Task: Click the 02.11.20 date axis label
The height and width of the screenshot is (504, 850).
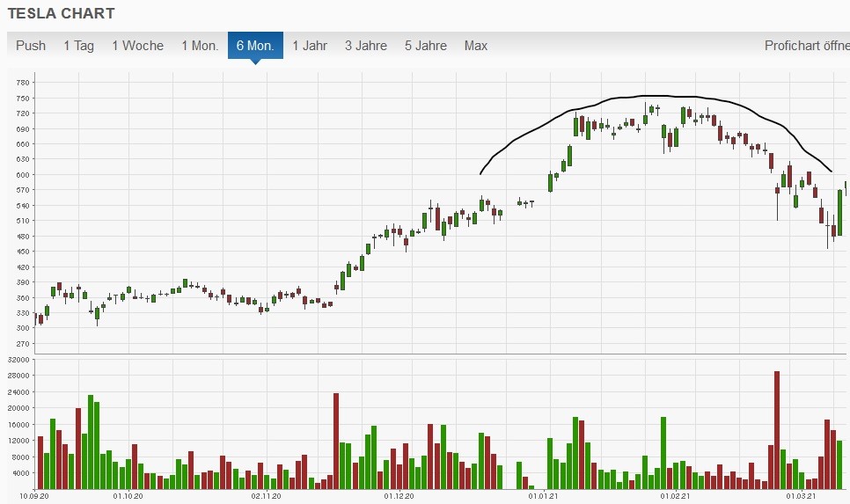Action: click(267, 496)
